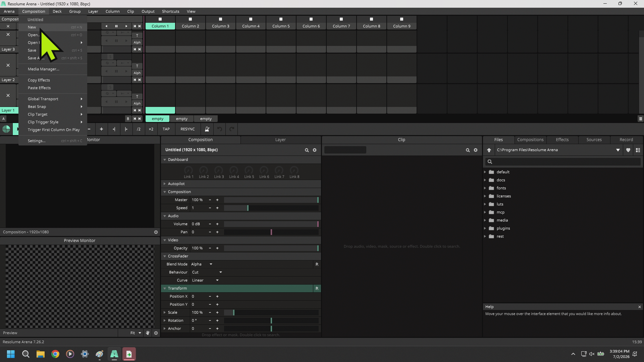Toggle the T button for Layer 3
Image resolution: width=644 pixels, height=362 pixels.
pyautogui.click(x=137, y=35)
